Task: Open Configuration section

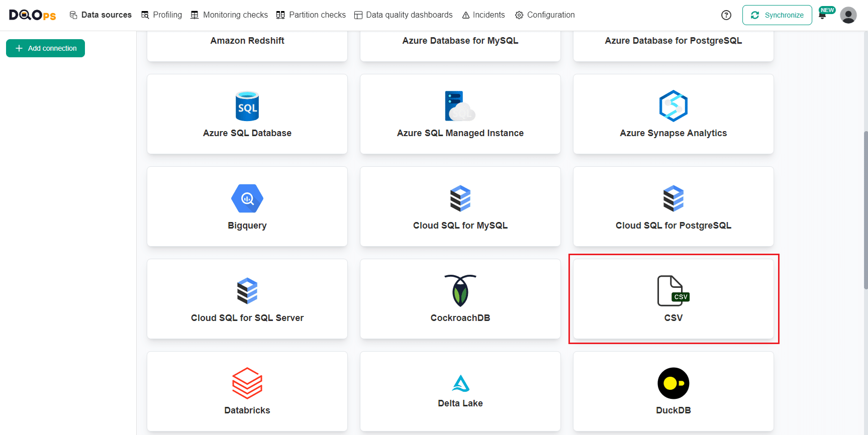Action: tap(545, 15)
